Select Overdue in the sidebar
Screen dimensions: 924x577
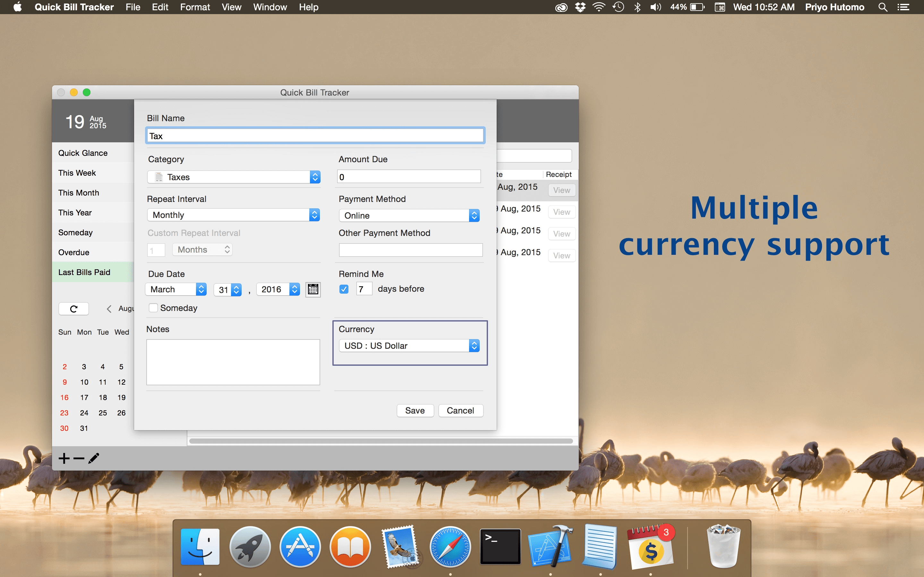(74, 252)
